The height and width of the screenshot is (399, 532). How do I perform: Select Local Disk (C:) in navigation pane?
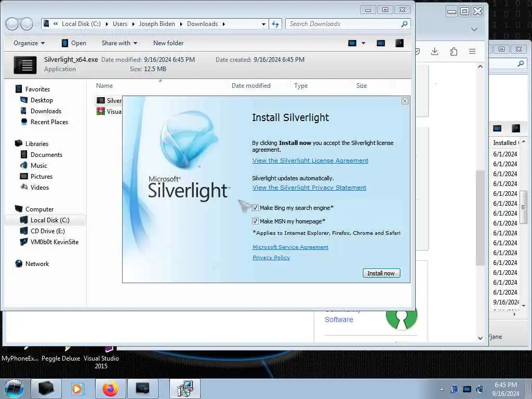point(50,220)
